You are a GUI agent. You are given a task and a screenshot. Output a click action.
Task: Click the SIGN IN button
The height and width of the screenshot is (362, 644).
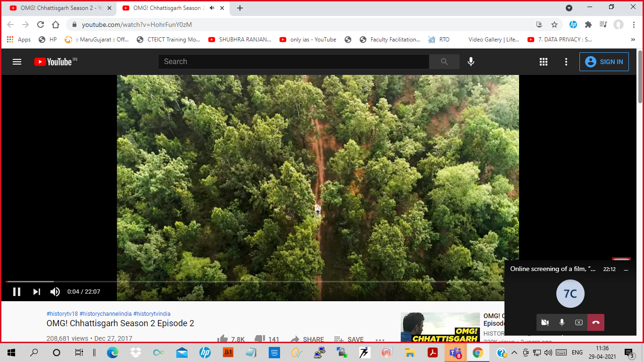tap(604, 62)
